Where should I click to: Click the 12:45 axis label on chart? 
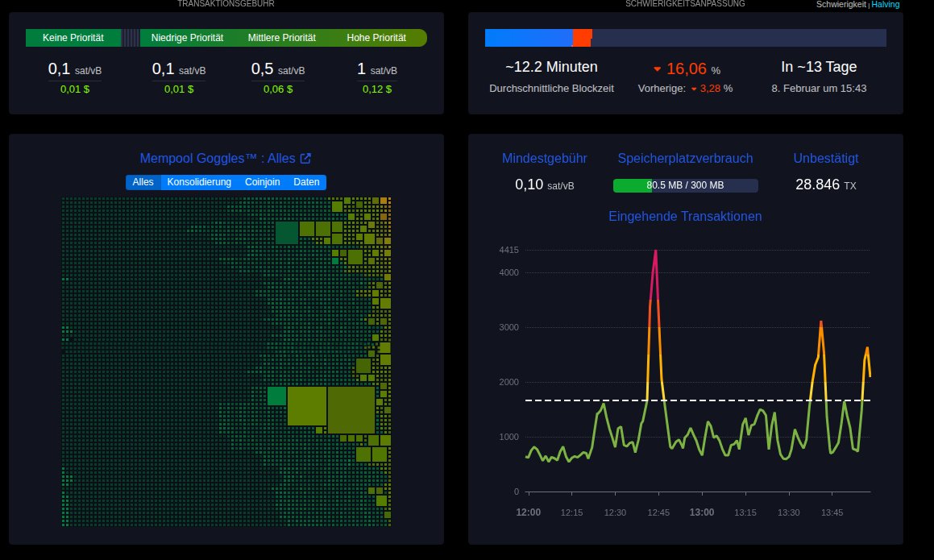coord(658,512)
